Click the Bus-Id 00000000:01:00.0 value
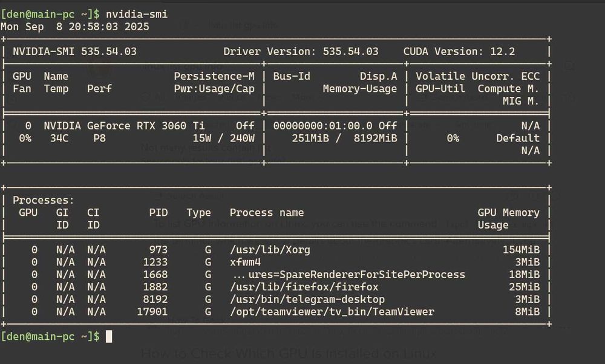The image size is (605, 364). [x=325, y=126]
